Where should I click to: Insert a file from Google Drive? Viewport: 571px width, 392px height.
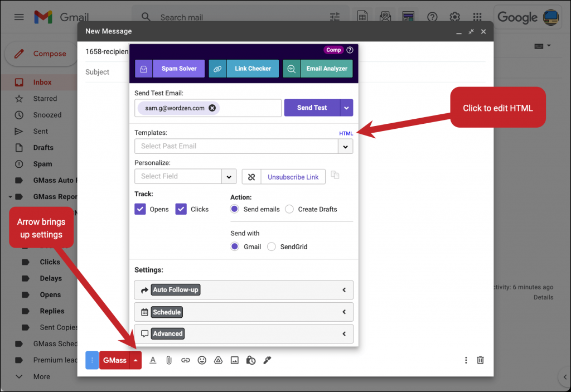[x=218, y=360]
